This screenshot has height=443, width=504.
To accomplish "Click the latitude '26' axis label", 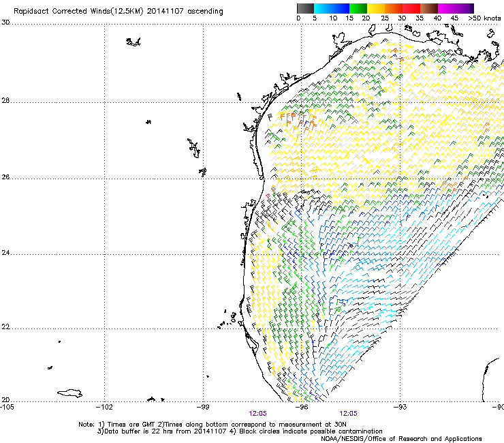I will [5, 177].
